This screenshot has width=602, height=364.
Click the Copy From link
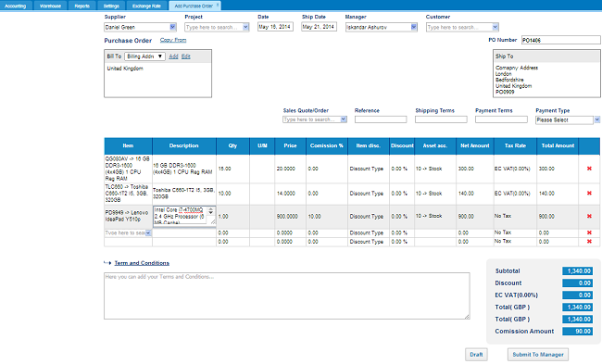[173, 40]
